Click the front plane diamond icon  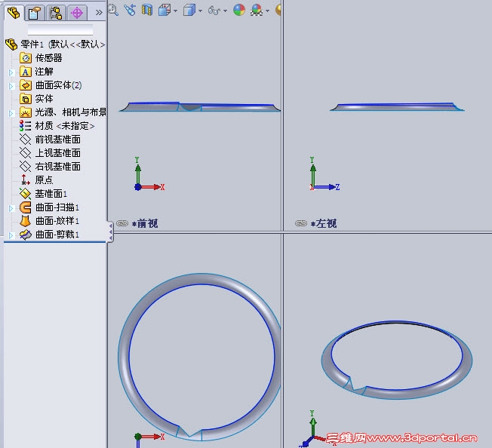click(25, 140)
